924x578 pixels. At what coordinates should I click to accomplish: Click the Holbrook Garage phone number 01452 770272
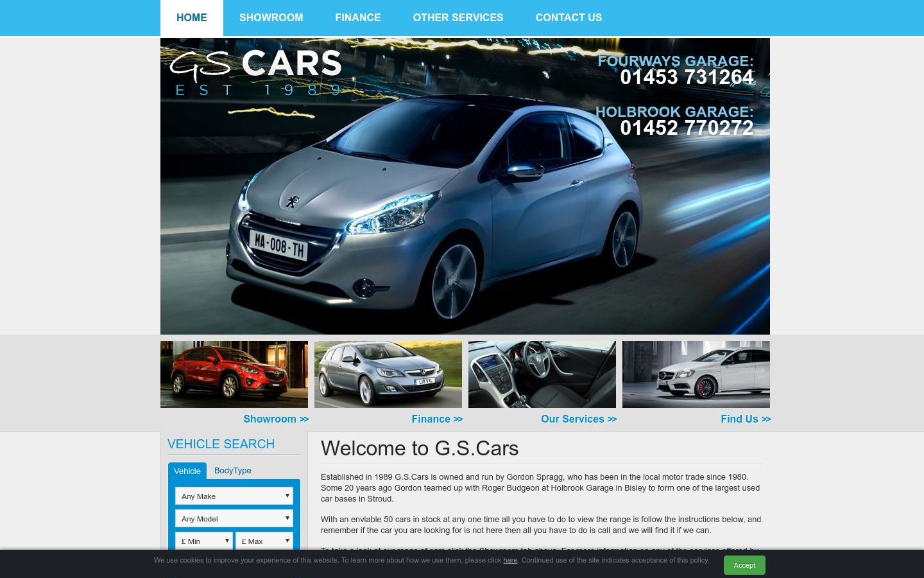pyautogui.click(x=687, y=128)
